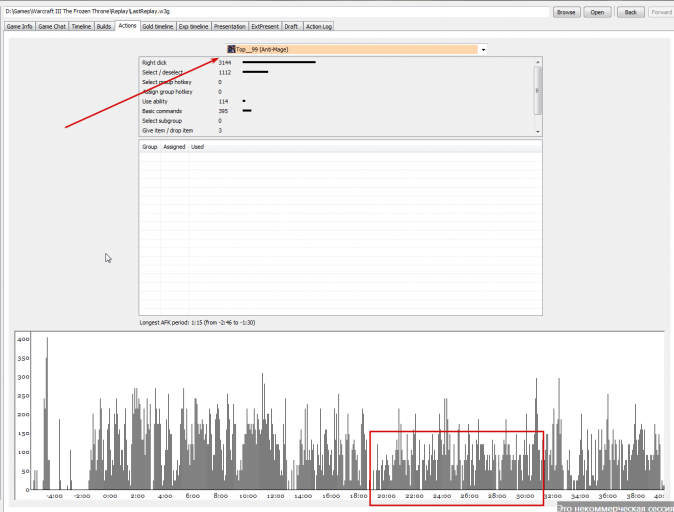Select the Select / deselect stat row
The height and width of the screenshot is (512, 674).
tap(337, 72)
